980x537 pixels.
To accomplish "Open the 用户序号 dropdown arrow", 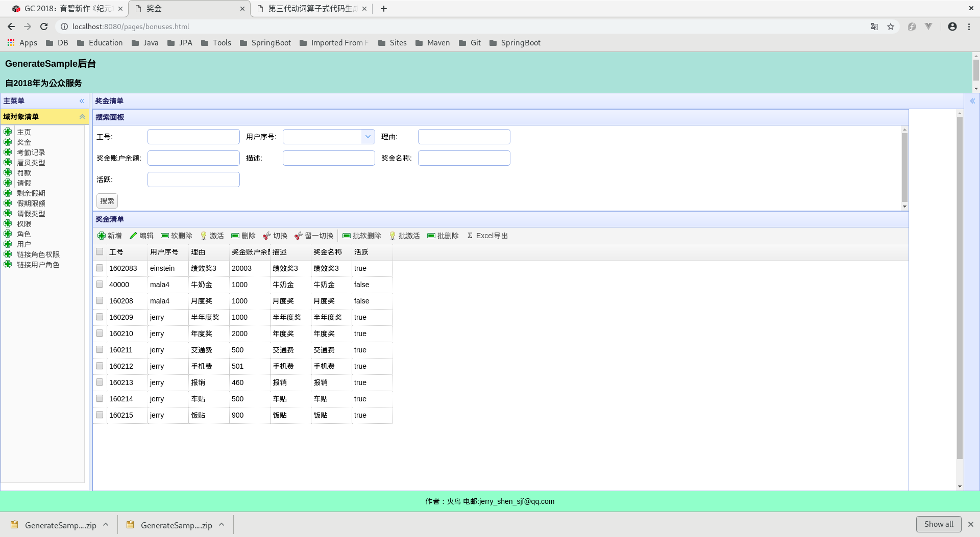I will [368, 137].
